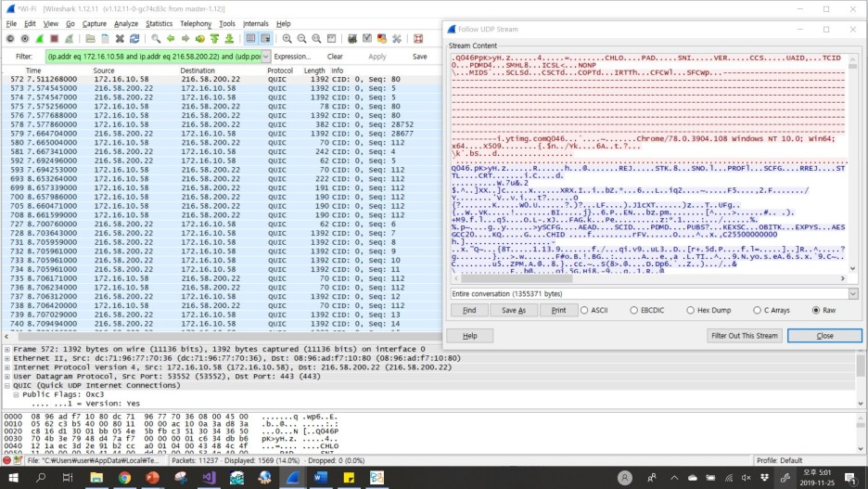Open the Telephony menu
This screenshot has height=489, width=868.
point(196,24)
